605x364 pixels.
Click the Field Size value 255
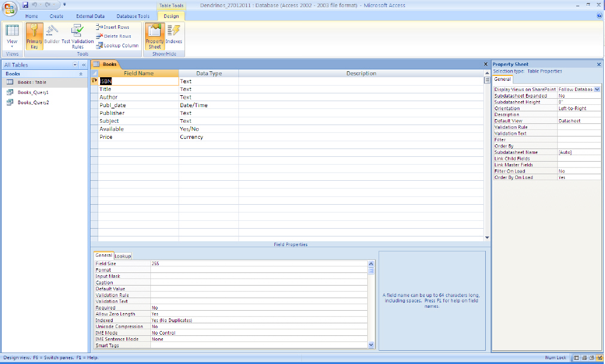coord(259,264)
